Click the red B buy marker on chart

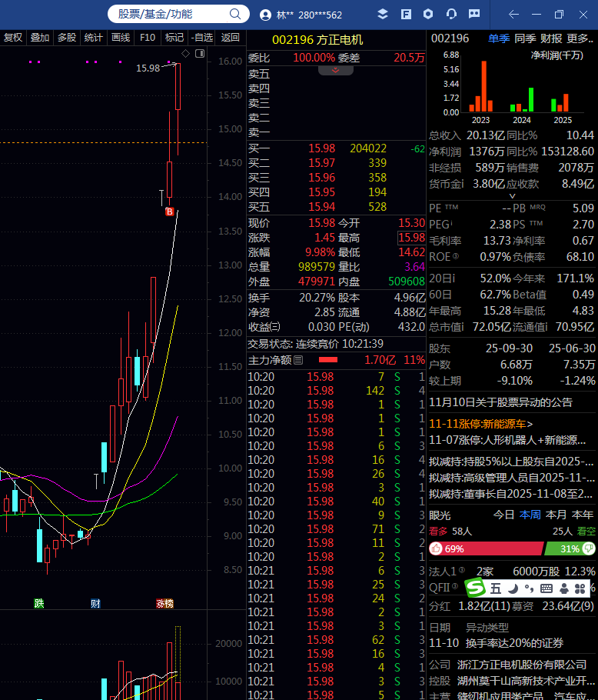pyautogui.click(x=169, y=212)
